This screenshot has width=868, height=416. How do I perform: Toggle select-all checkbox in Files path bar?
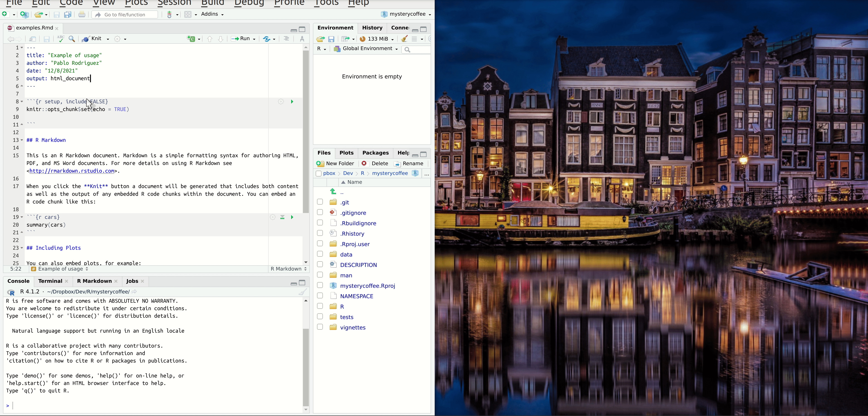318,174
